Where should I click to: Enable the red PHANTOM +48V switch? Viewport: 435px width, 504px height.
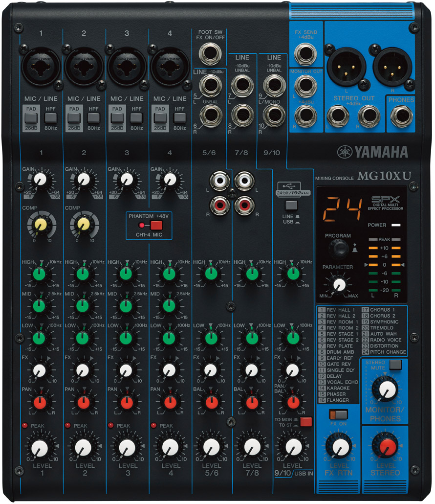pos(156,225)
